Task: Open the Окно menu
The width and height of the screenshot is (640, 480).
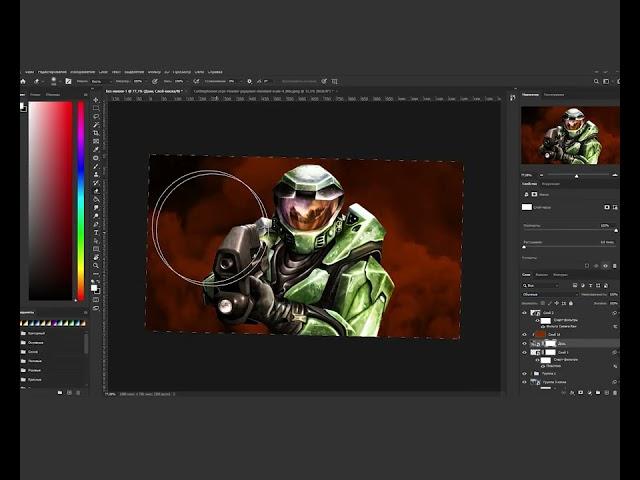Action: 199,72
